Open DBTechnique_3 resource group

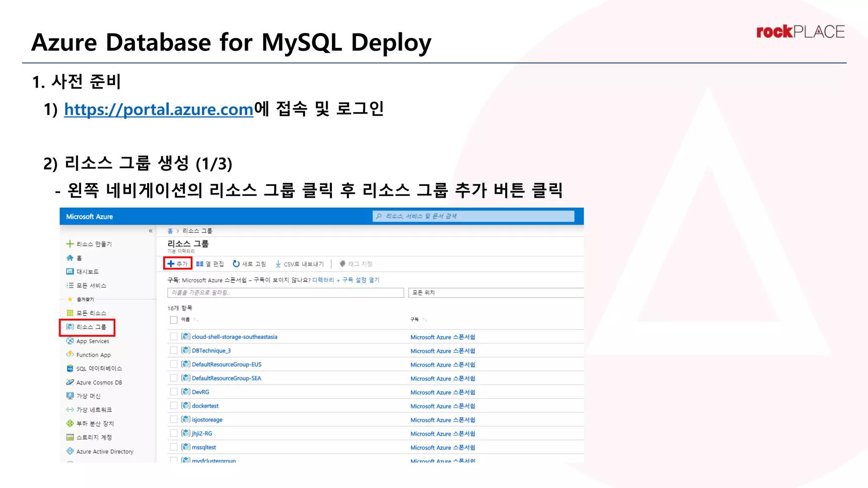pyautogui.click(x=211, y=351)
